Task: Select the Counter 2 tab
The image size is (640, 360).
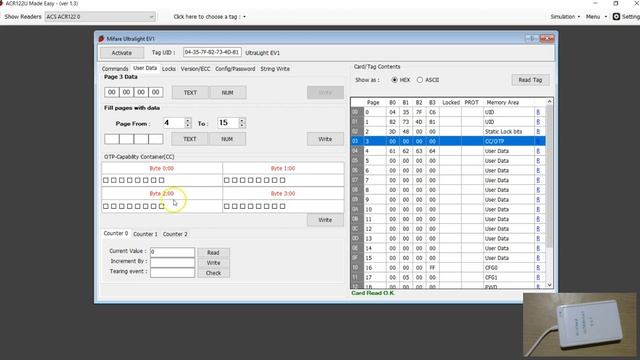Action: 175,234
